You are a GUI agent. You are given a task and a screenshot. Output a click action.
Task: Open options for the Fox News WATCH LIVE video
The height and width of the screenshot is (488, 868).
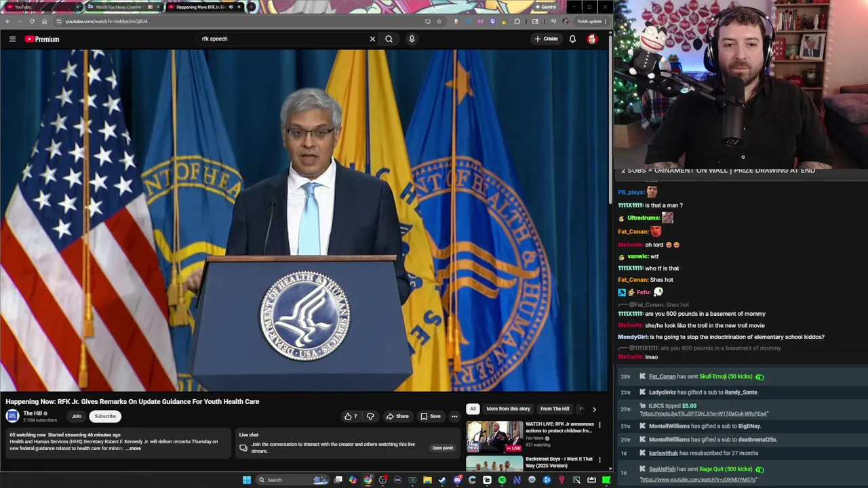pos(599,425)
